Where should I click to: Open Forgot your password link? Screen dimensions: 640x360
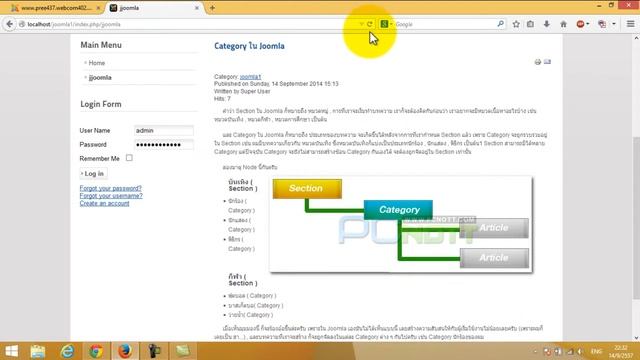pyautogui.click(x=111, y=188)
